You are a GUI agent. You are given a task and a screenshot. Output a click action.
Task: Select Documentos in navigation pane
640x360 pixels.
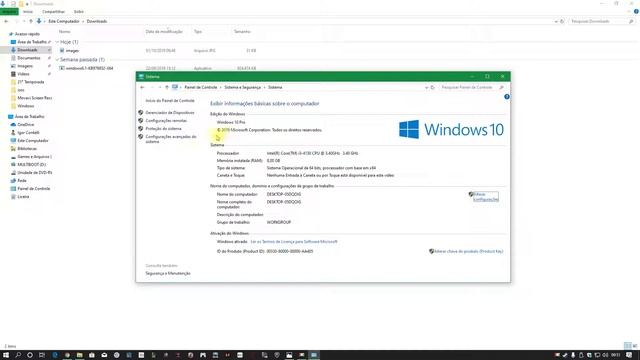[x=29, y=58]
